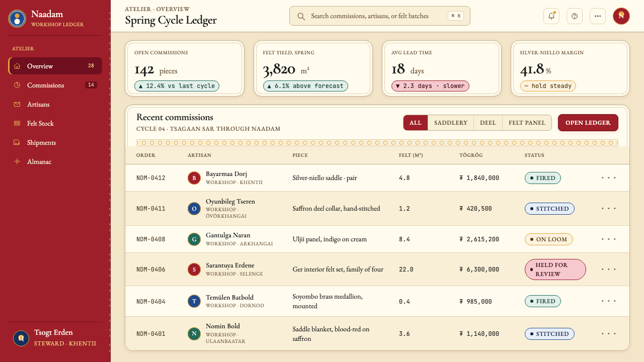Open row actions for NDM-0406
This screenshot has height=362, width=644.
click(x=609, y=269)
